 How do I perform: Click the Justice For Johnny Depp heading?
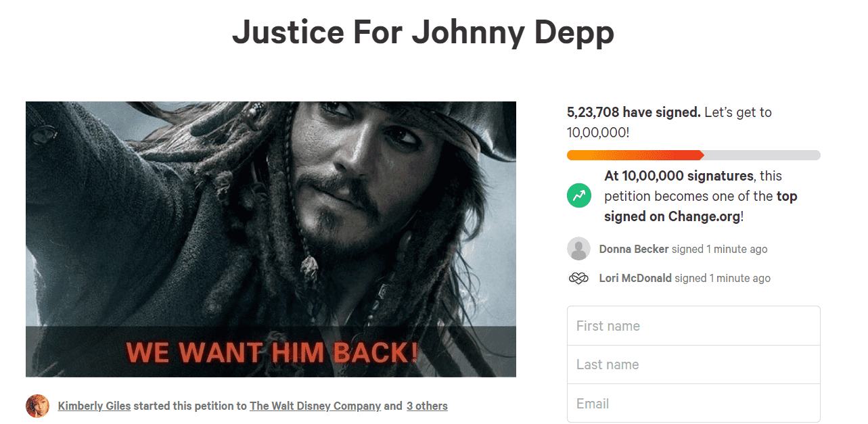pos(423,32)
